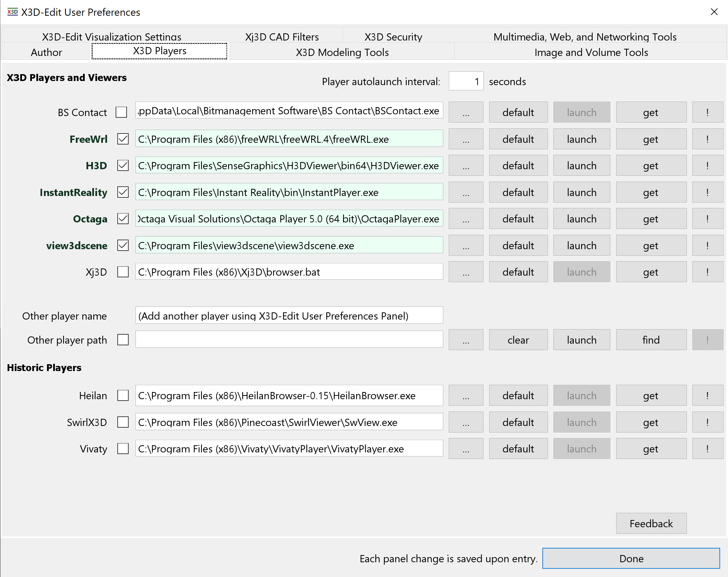Click the Other player name field
Viewport: 728px width, 577px height.
click(289, 315)
